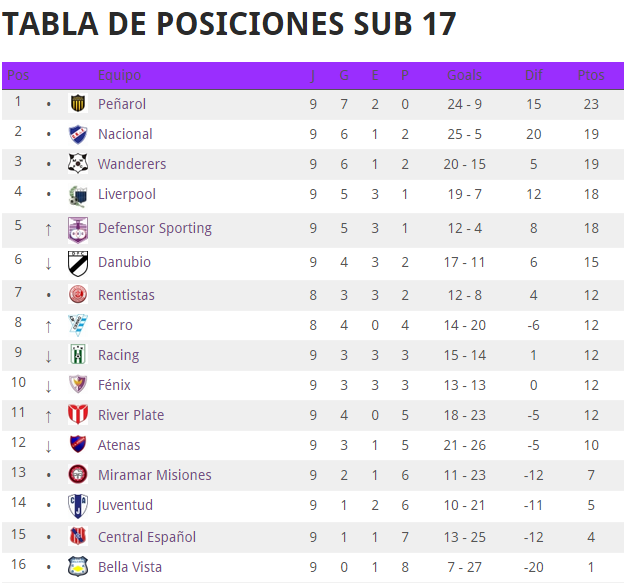Open the Miramar Misiones team link
The width and height of the screenshot is (625, 588).
point(155,475)
